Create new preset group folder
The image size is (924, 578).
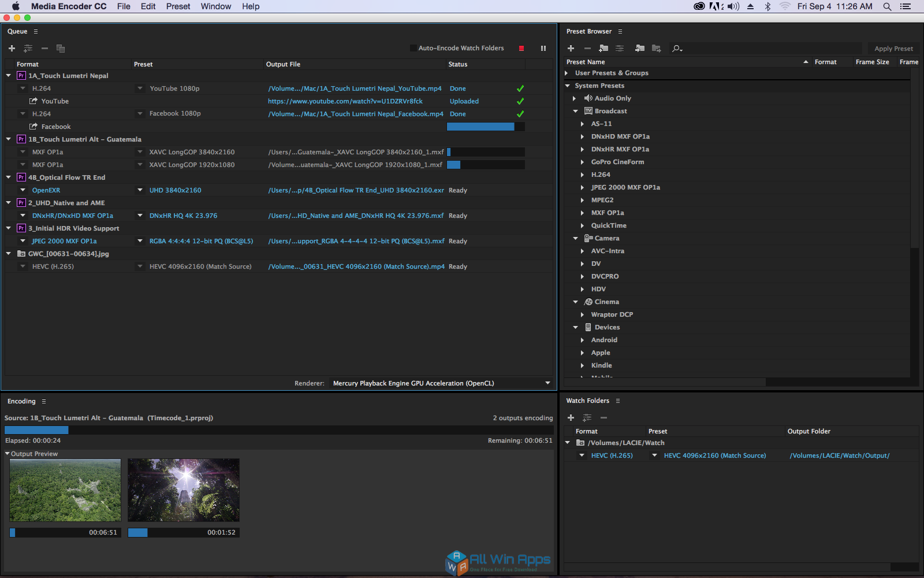click(x=603, y=49)
